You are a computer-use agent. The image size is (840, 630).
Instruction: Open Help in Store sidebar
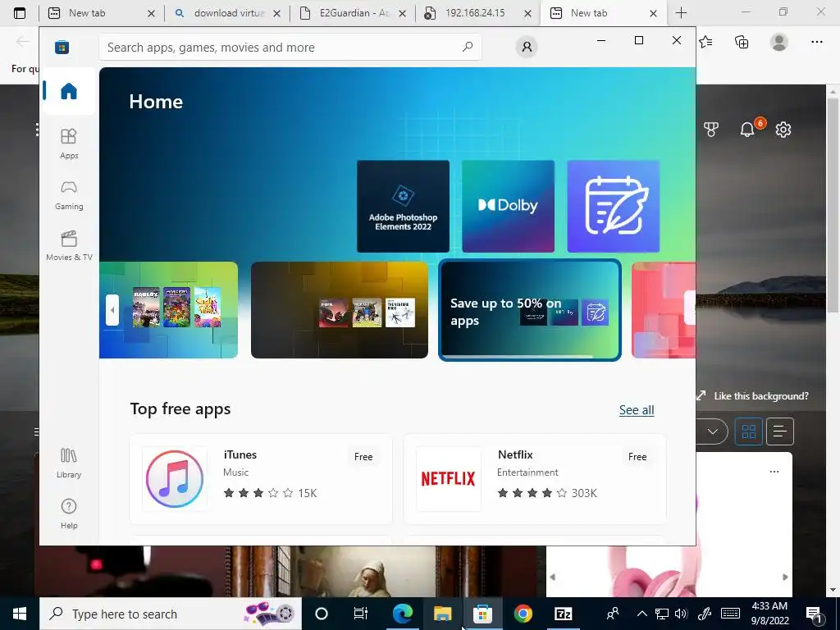click(69, 514)
